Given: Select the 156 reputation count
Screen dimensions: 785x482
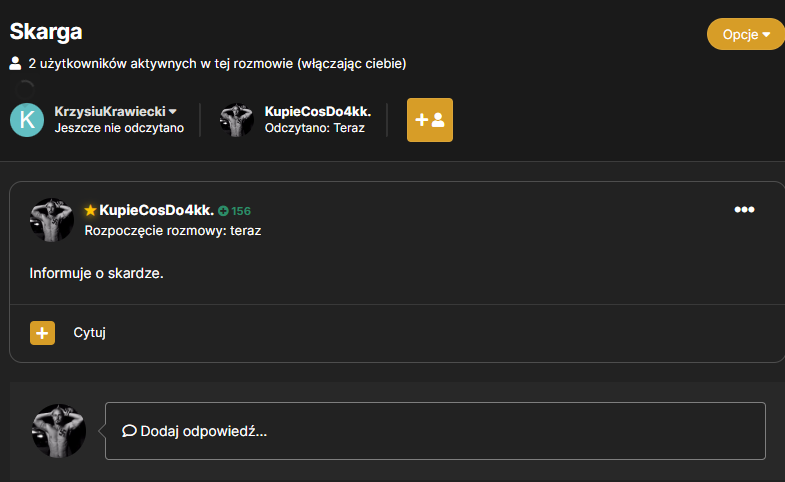Looking at the screenshot, I should 241,211.
